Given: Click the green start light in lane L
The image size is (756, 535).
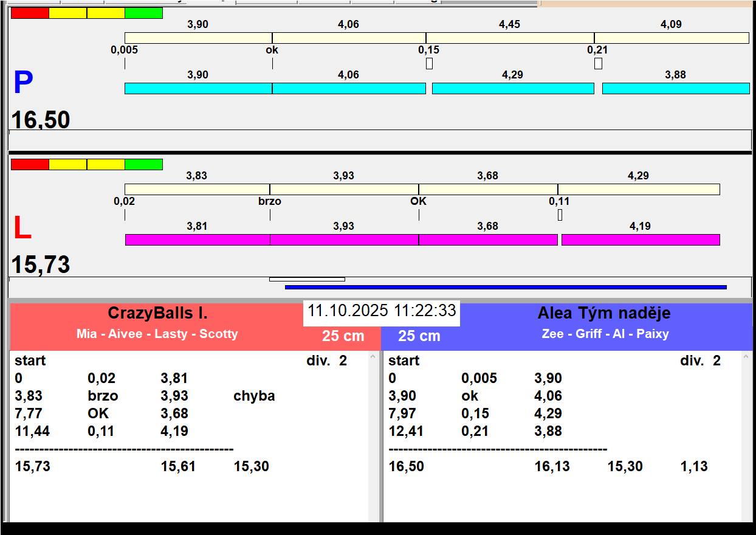Looking at the screenshot, I should [x=144, y=164].
